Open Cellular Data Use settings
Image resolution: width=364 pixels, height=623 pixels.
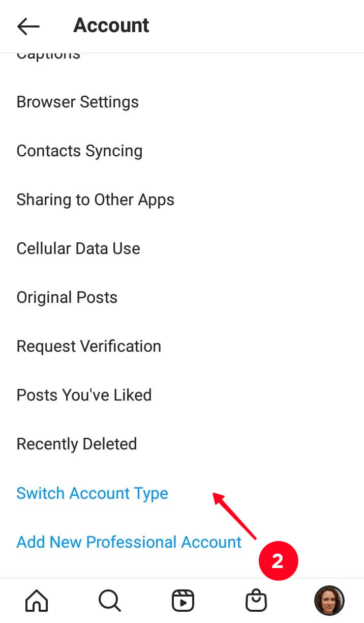click(x=78, y=248)
